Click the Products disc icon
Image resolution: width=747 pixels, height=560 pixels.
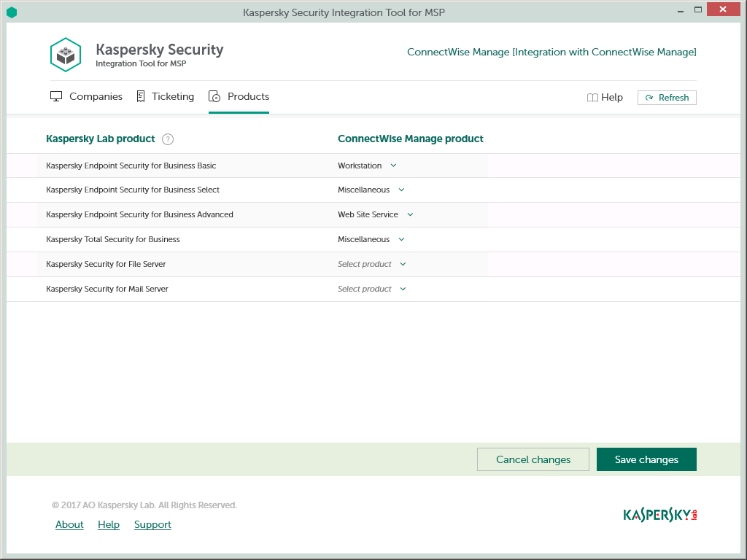pos(214,97)
